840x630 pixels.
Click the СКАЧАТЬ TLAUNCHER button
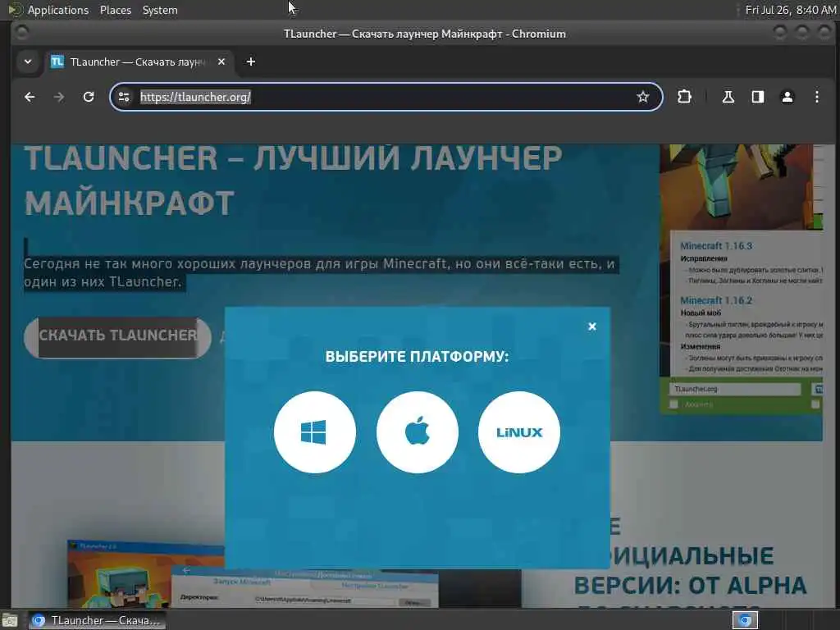click(118, 337)
